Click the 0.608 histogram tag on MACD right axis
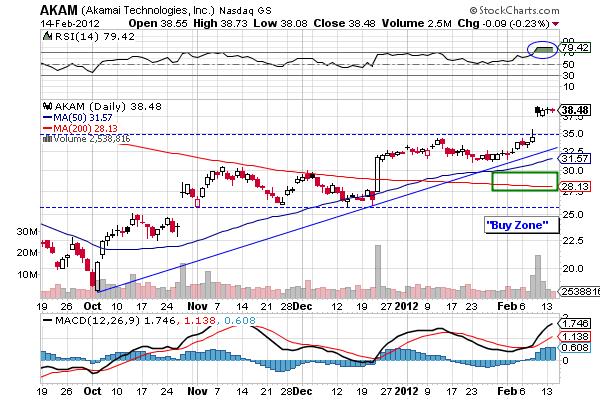Screen dimensions: 600x400 click(x=575, y=348)
